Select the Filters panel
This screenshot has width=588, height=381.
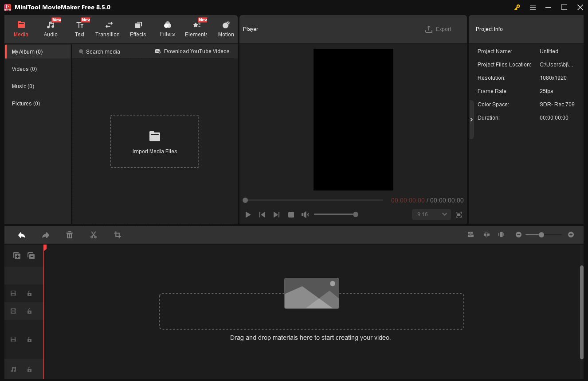click(167, 28)
